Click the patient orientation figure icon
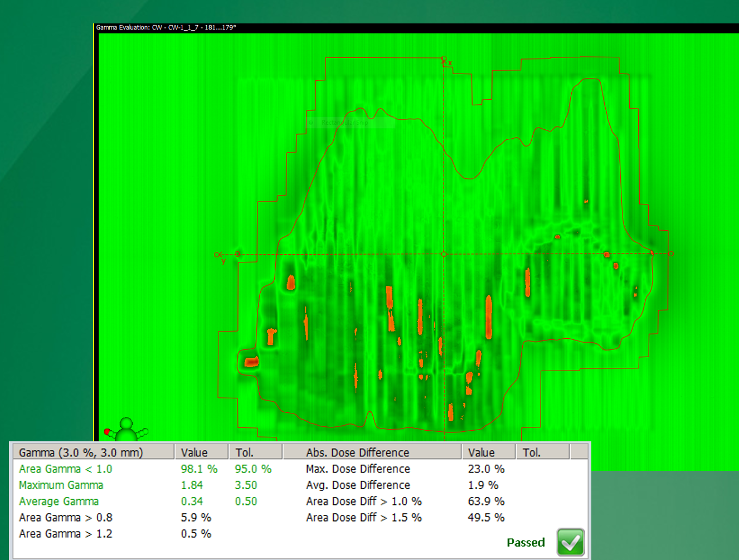The image size is (739, 560). point(127,430)
